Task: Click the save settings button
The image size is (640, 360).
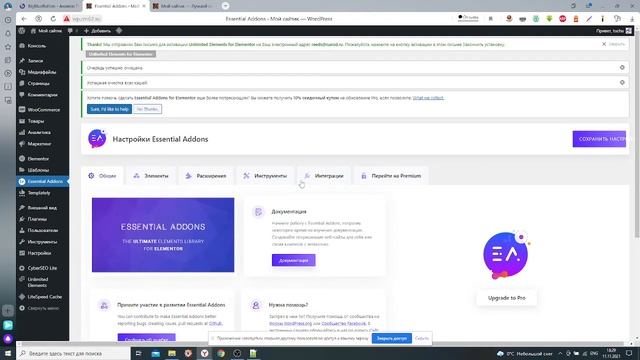Action: tap(599, 139)
